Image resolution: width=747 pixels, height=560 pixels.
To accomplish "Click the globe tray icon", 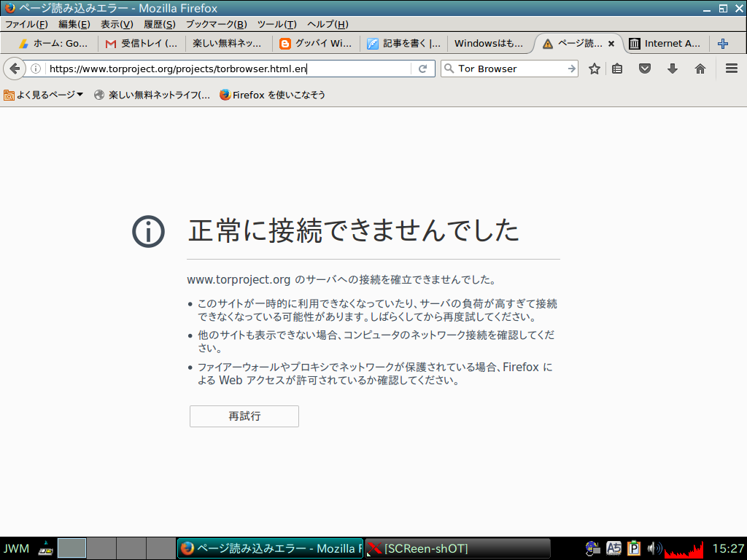I will coord(592,548).
